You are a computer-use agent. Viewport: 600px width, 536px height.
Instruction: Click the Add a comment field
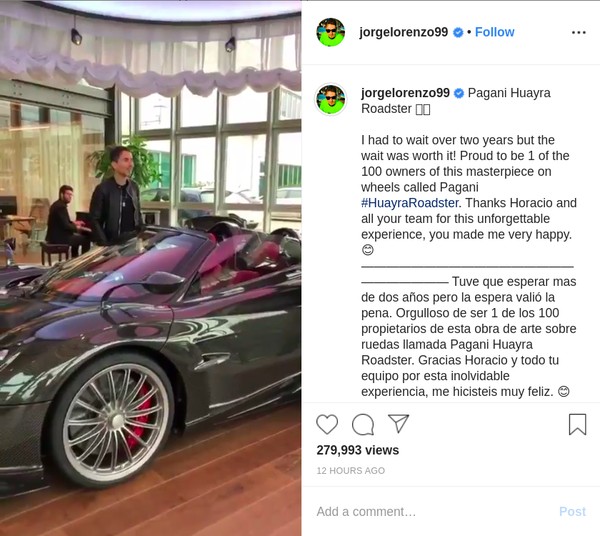pos(432,512)
